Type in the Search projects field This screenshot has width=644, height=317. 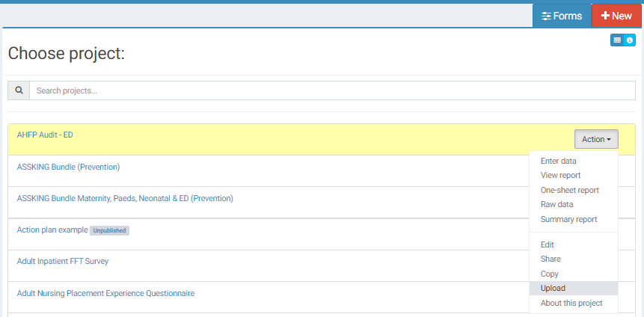[x=331, y=90]
